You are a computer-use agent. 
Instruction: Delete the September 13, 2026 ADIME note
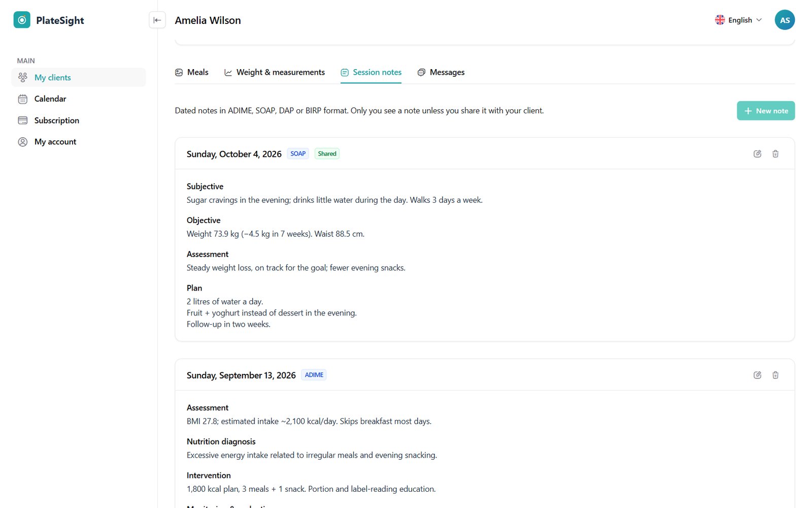click(775, 375)
